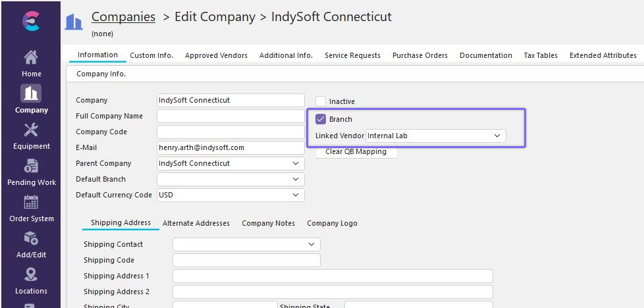Expand the Default Currency Code dropdown
The height and width of the screenshot is (308, 644).
296,195
